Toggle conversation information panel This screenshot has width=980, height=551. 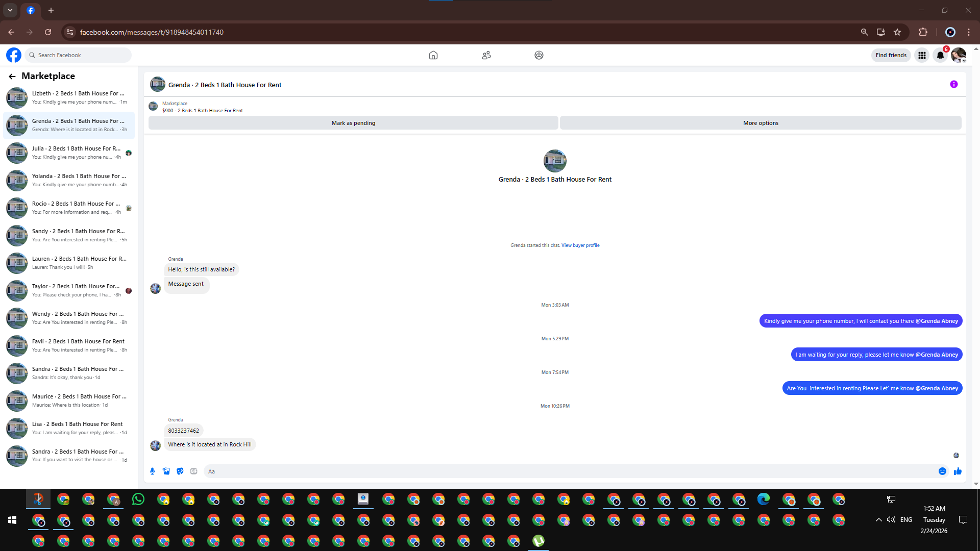[x=953, y=84]
